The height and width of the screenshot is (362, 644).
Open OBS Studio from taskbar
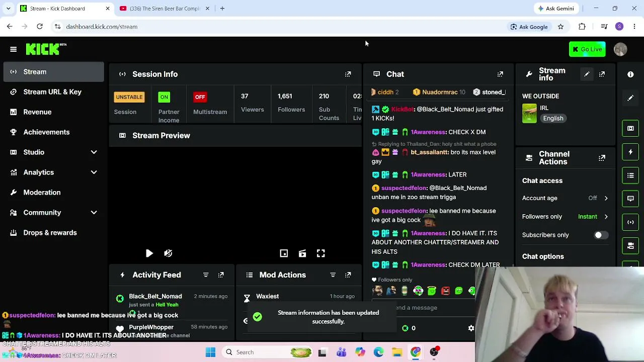click(435, 352)
